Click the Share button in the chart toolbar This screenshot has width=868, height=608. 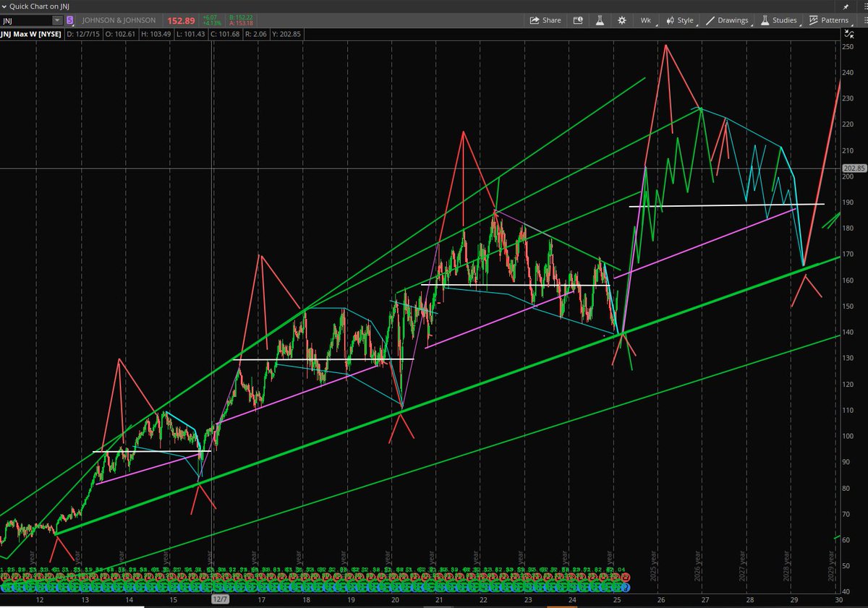pyautogui.click(x=545, y=20)
